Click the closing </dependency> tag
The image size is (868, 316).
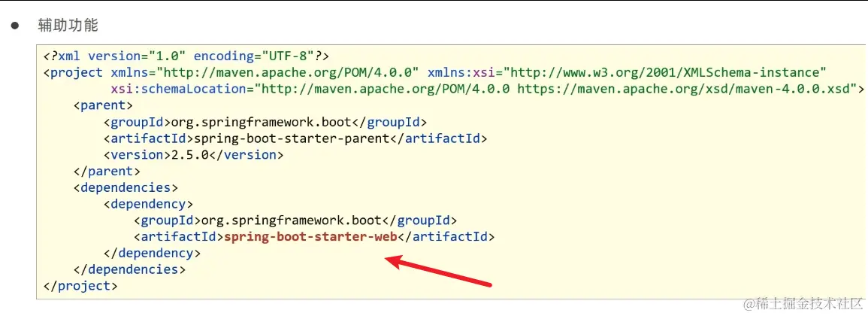click(153, 254)
